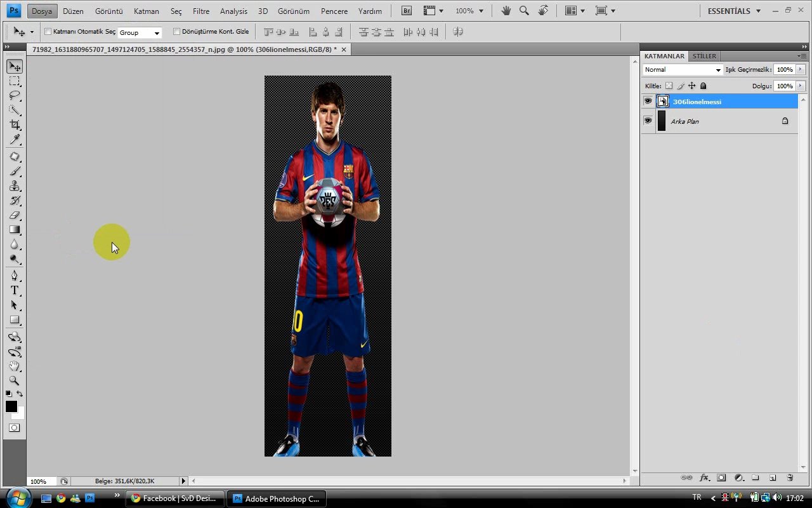Viewport: 812px width, 508px height.
Task: Select the Zoom tool in toolbox
Action: pyautogui.click(x=15, y=381)
